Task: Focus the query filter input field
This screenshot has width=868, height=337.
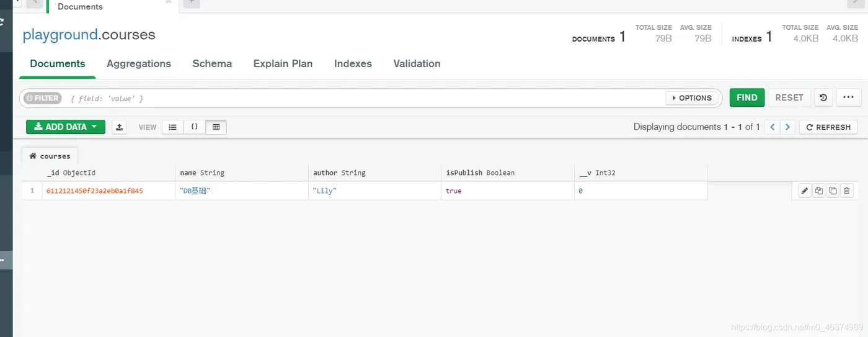Action: [366, 98]
